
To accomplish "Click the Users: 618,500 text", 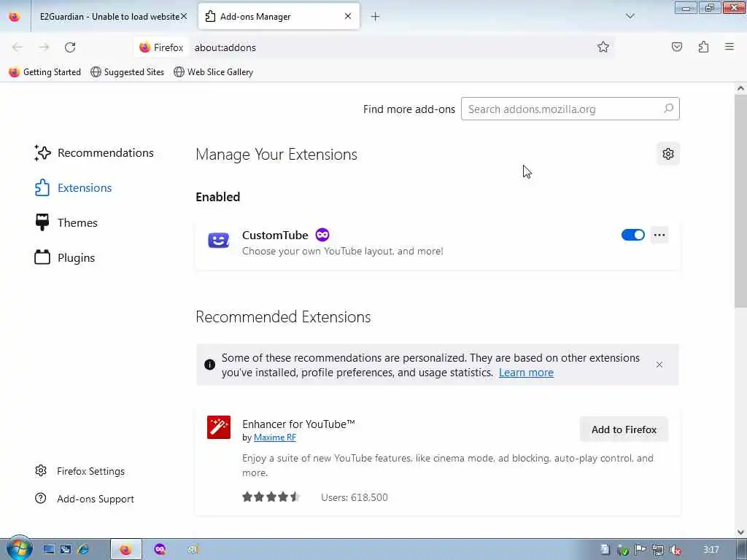I will click(x=355, y=497).
